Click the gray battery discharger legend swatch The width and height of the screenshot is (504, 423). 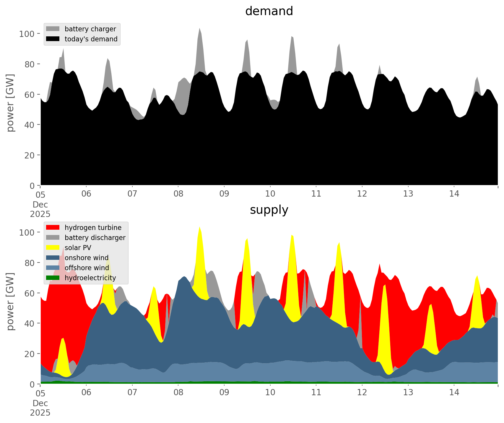point(53,238)
